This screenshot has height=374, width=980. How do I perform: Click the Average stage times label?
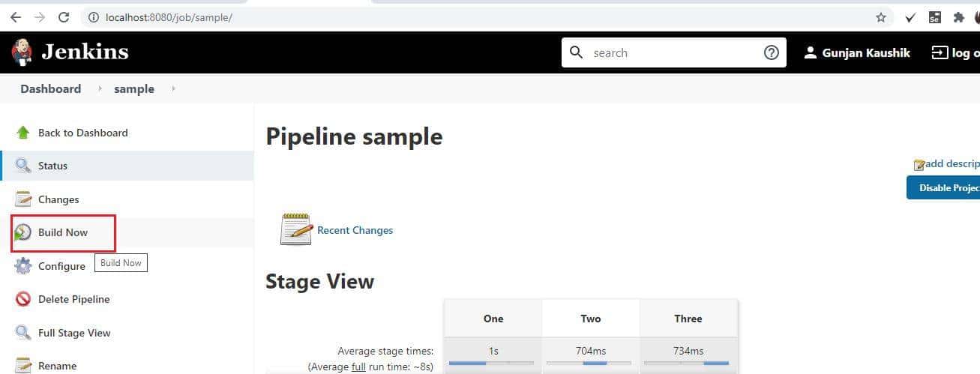(385, 351)
